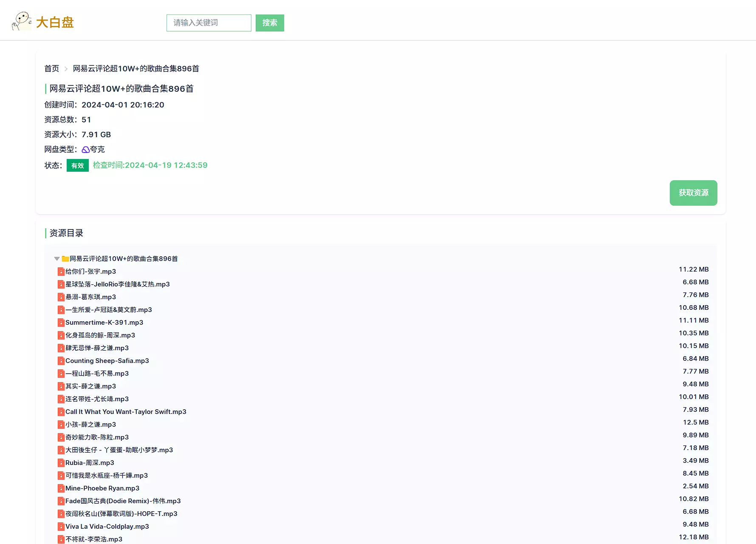This screenshot has height=544, width=756.
Task: Click the file icon beside Viva La Vida-Coldplay.mp3
Action: [61, 527]
